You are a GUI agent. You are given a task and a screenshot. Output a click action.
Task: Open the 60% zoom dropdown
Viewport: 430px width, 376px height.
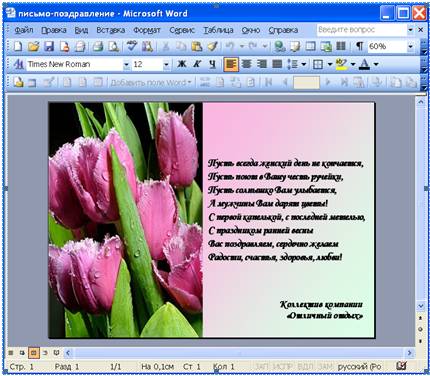coord(411,47)
